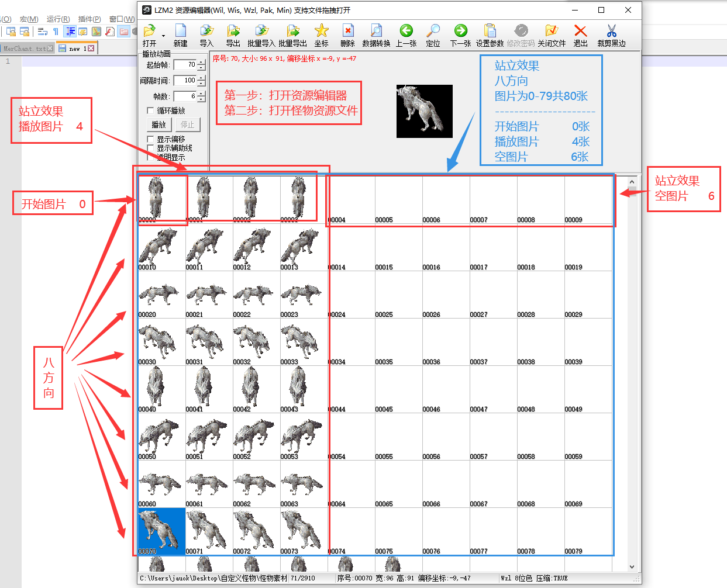Click the 定位 magnifier icon

[x=433, y=31]
